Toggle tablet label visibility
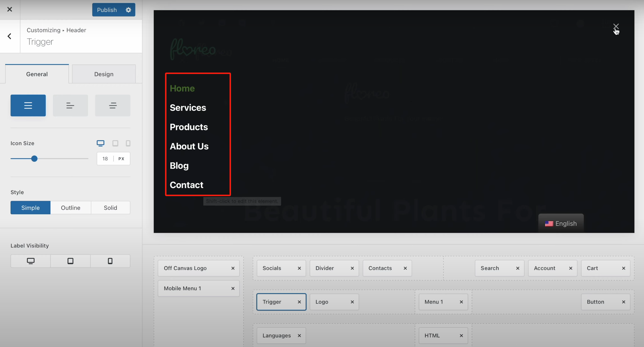 (x=70, y=261)
